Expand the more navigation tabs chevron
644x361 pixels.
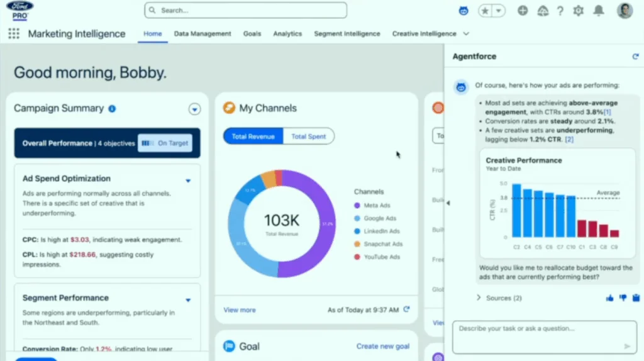466,34
